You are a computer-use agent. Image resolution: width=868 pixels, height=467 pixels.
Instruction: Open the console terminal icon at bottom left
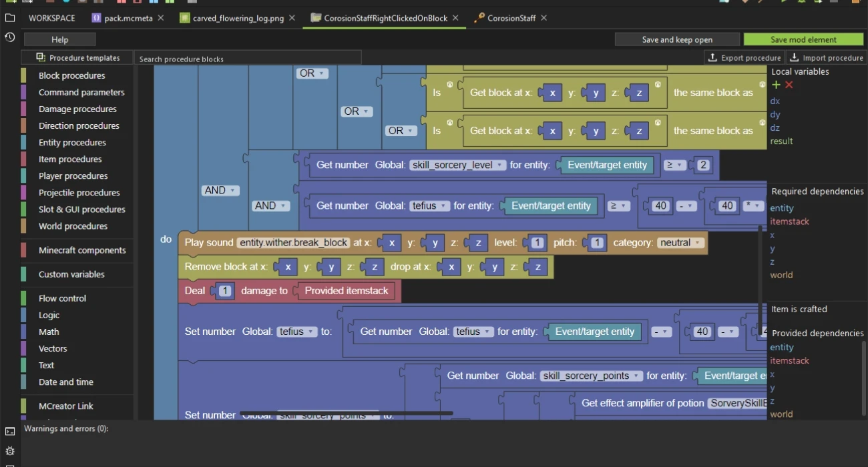pos(10,432)
